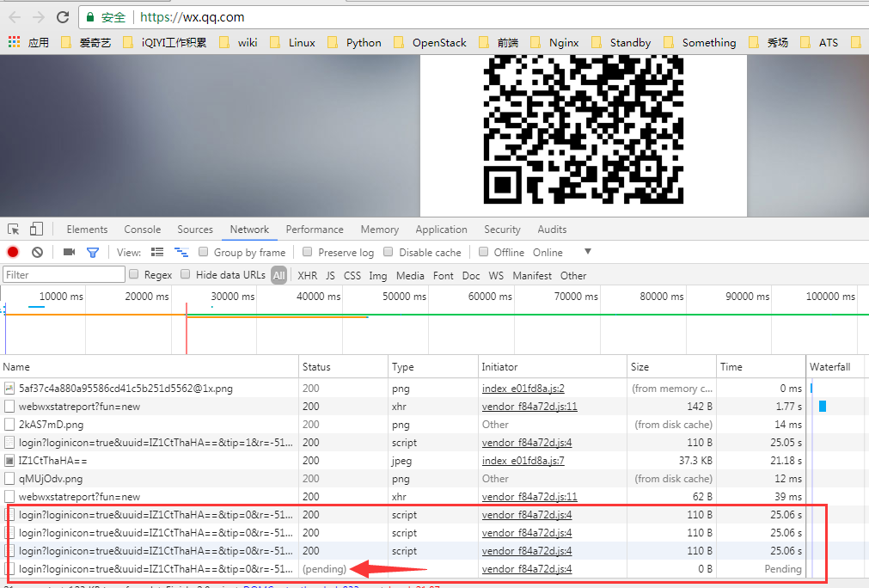The height and width of the screenshot is (588, 869).
Task: Open the pending request's vendor_f84a72d.js:4 initiator link
Action: (x=527, y=568)
